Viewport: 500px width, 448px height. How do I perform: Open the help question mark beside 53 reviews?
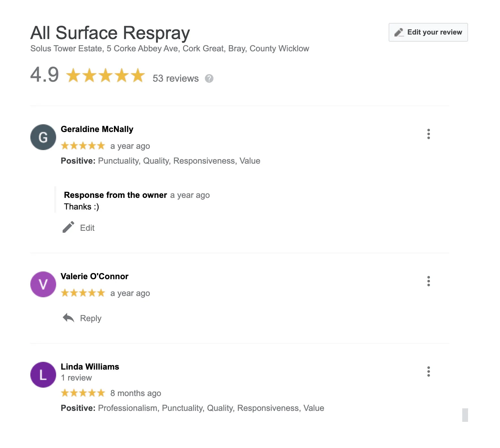209,78
